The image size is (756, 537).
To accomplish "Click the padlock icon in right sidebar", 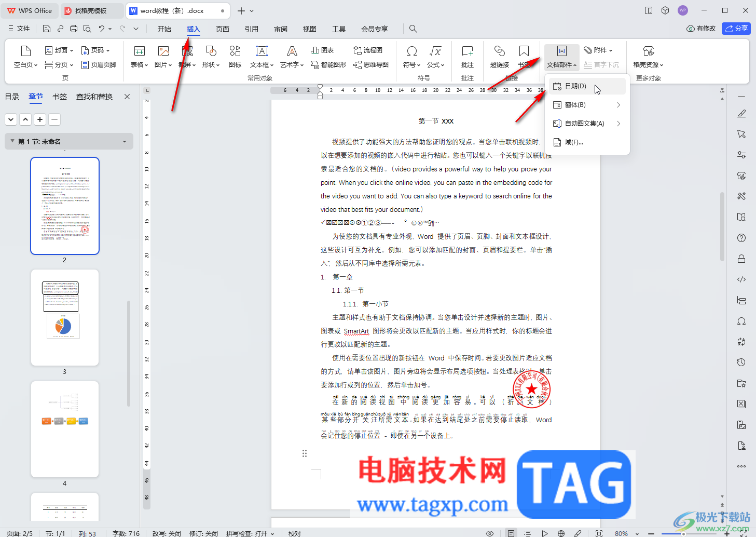I will (741, 259).
